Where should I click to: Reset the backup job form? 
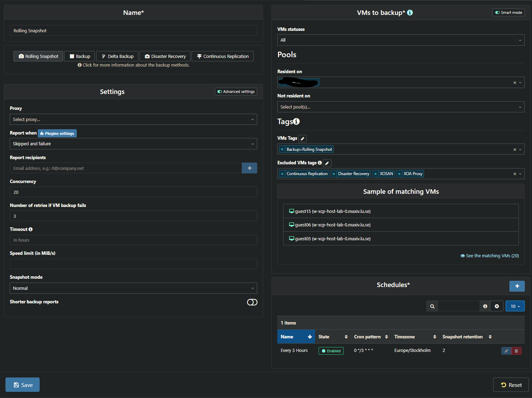pyautogui.click(x=511, y=385)
